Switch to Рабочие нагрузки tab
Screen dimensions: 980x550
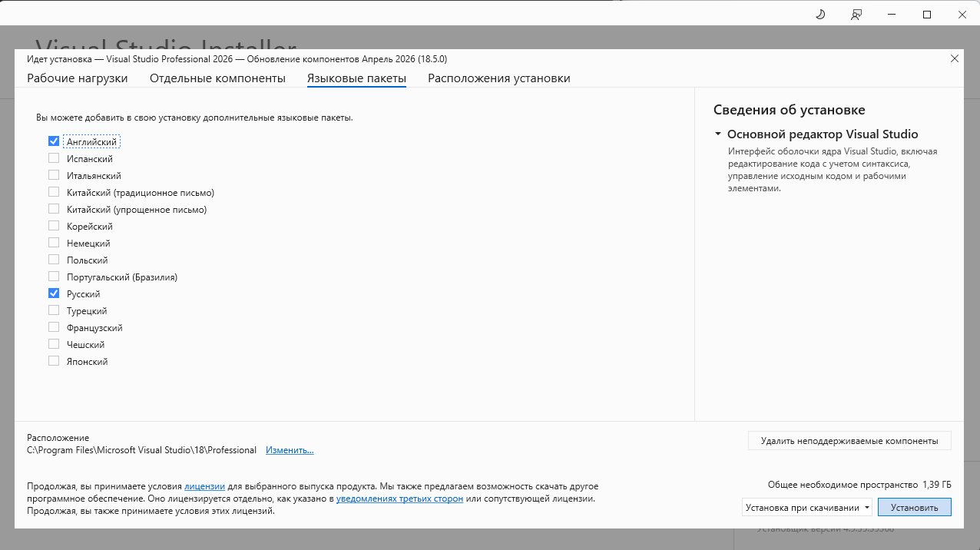78,78
